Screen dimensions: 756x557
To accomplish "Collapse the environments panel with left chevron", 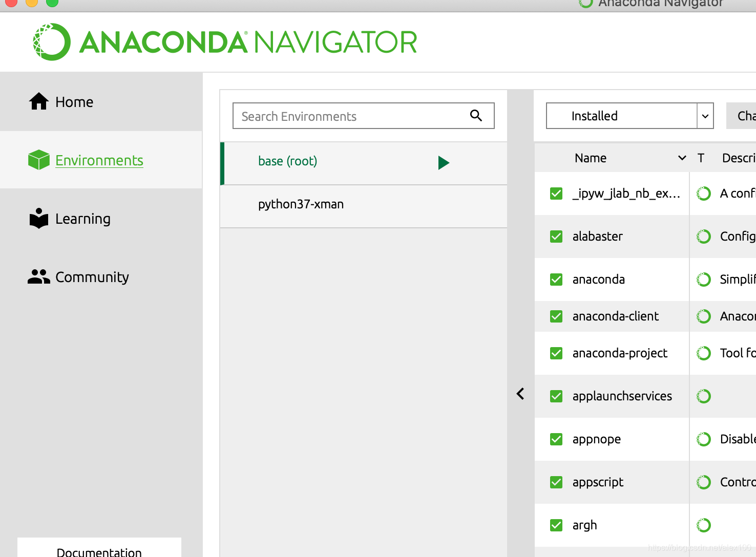I will tap(520, 394).
